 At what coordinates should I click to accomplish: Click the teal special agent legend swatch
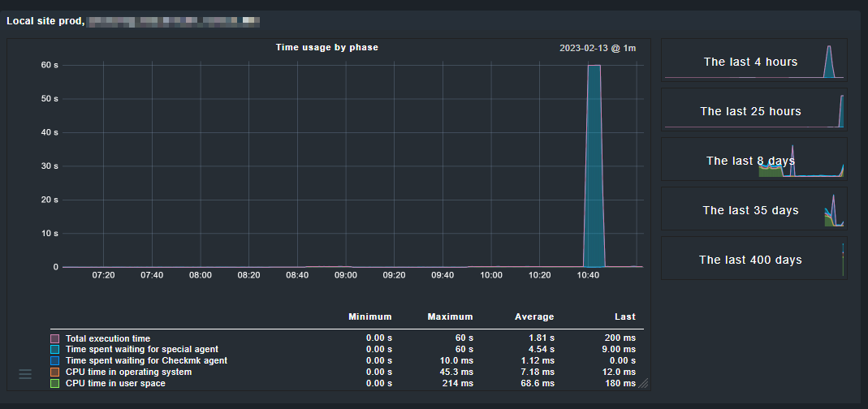(55, 350)
